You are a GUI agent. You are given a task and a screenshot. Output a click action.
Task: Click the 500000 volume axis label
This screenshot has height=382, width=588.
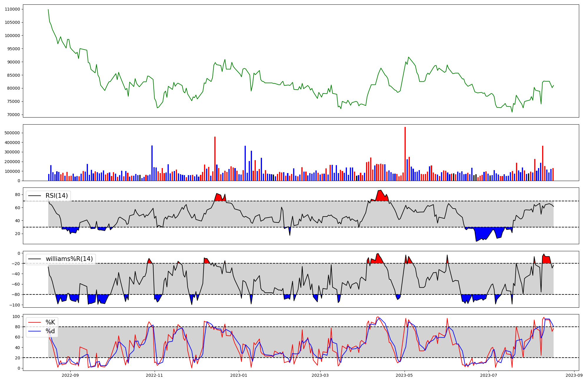[12, 133]
